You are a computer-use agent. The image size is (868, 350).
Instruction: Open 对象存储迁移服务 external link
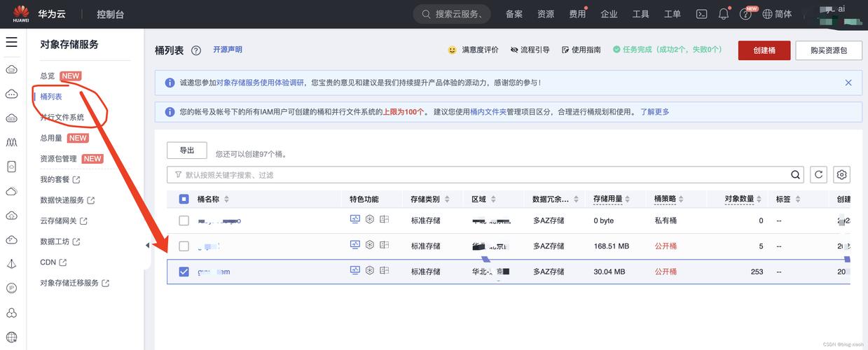coord(75,283)
